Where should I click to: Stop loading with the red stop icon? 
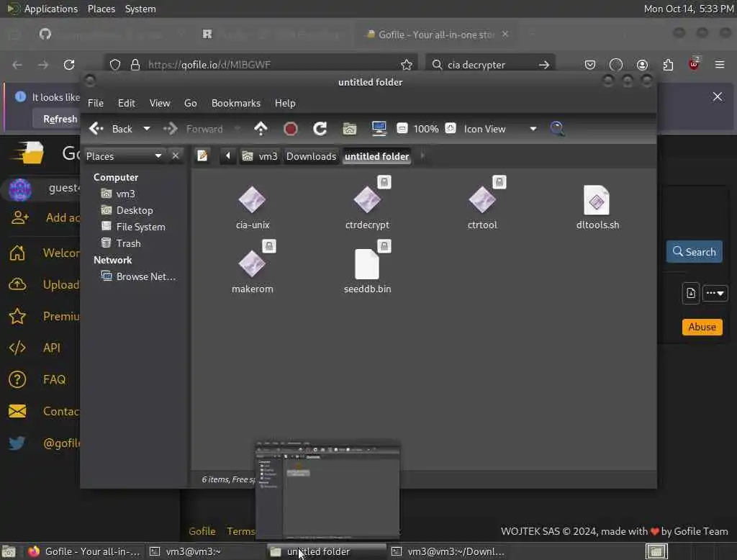291,129
